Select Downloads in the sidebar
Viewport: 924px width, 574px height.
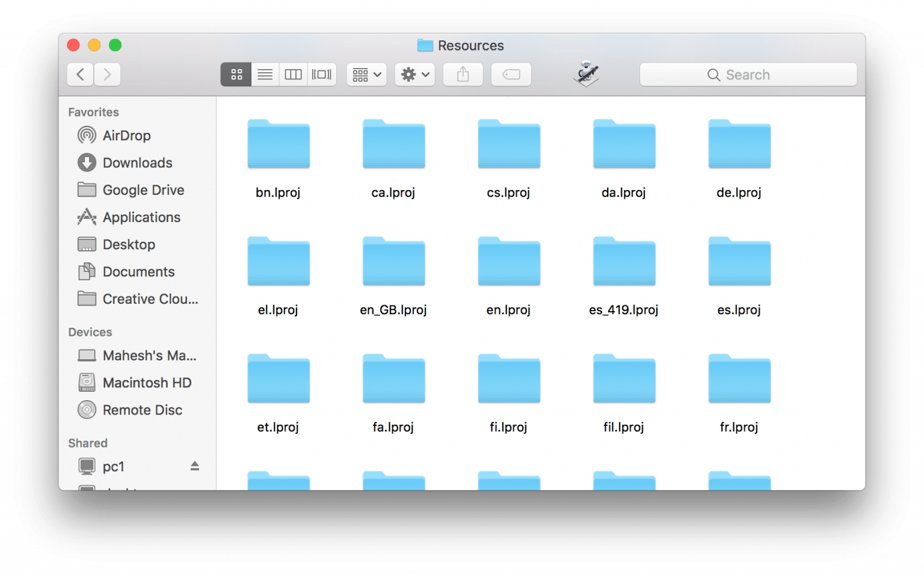137,162
